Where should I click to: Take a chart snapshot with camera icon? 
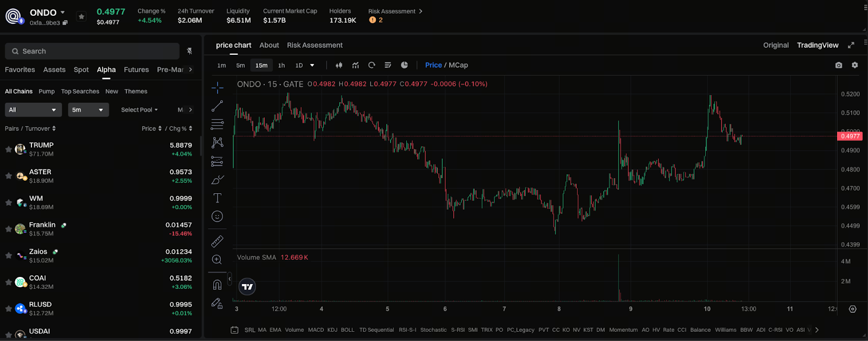(x=839, y=65)
